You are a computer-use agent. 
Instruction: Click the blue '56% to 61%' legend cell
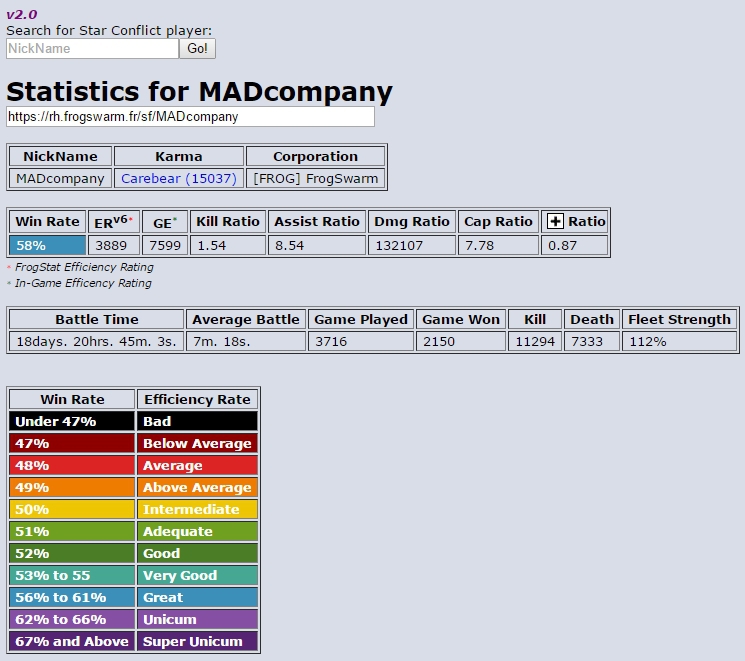[72, 597]
